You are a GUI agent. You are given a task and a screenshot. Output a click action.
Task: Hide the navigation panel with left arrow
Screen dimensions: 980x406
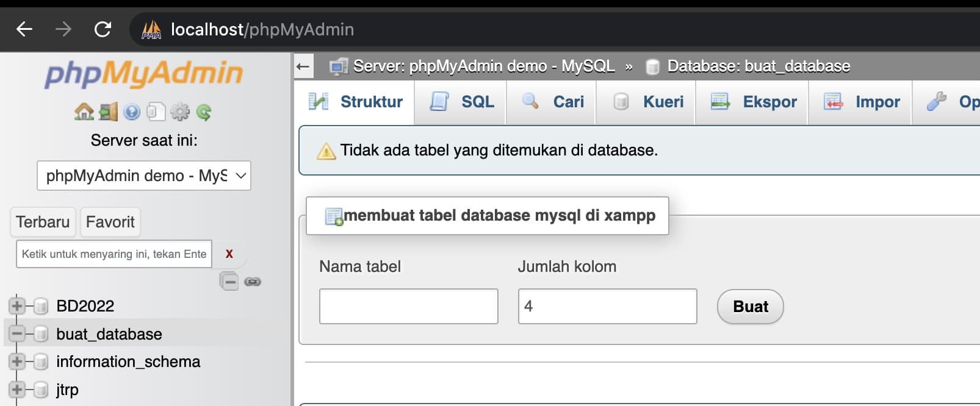point(303,66)
